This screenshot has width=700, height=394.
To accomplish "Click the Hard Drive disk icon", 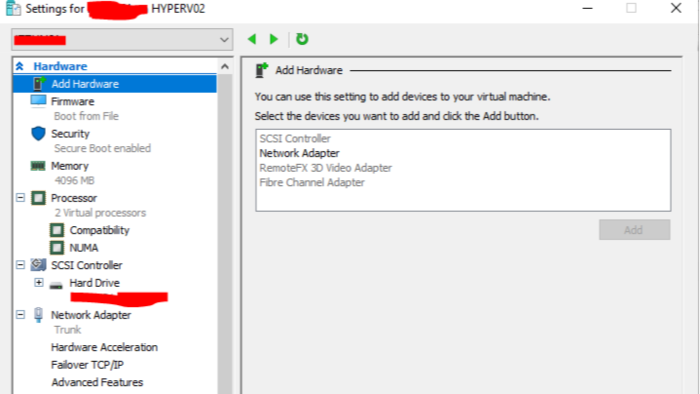I will pos(56,285).
